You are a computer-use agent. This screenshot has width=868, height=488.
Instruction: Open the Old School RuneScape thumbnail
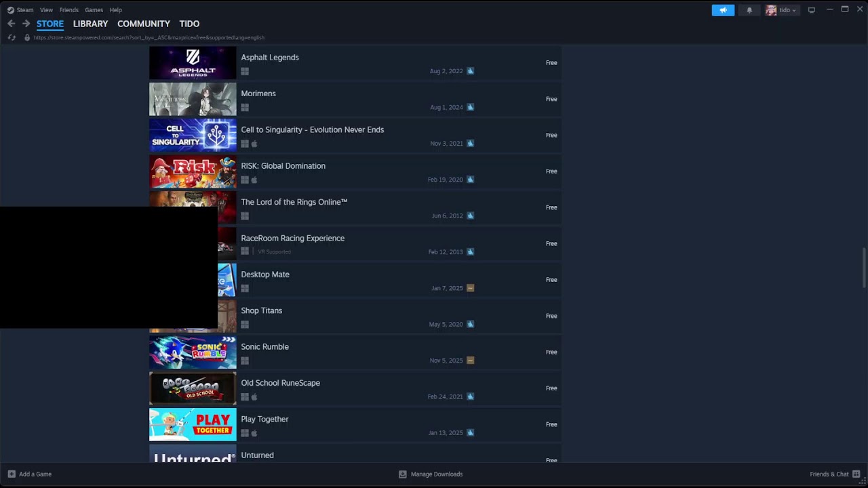pyautogui.click(x=193, y=388)
